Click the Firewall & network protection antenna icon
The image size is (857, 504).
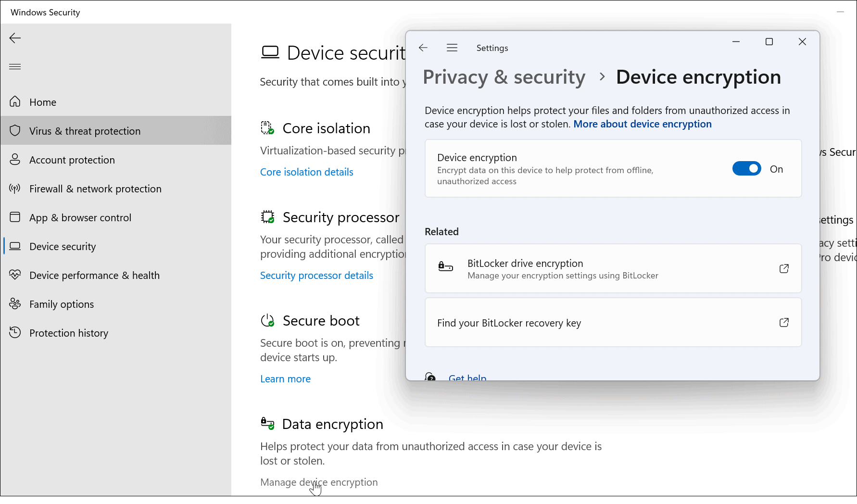click(15, 188)
